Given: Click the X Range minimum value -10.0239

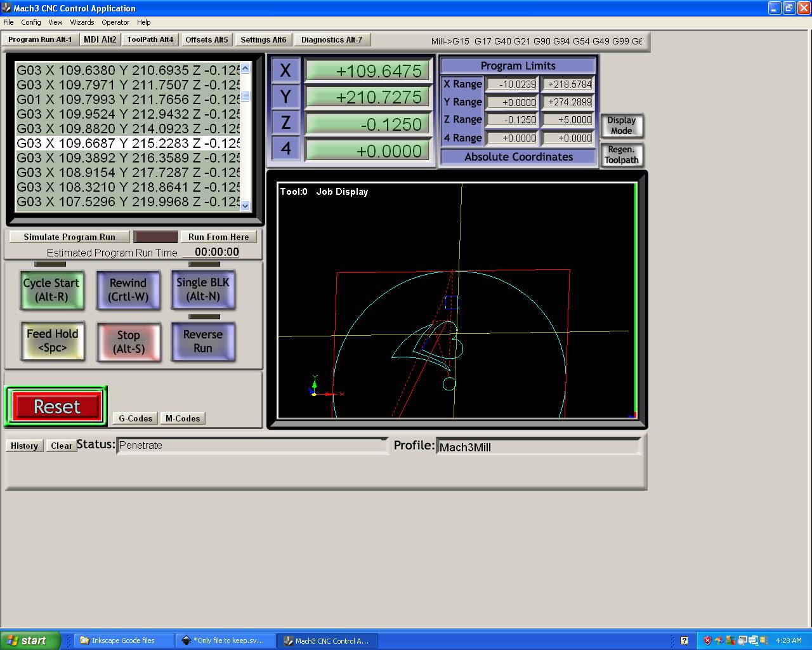Looking at the screenshot, I should (x=512, y=84).
